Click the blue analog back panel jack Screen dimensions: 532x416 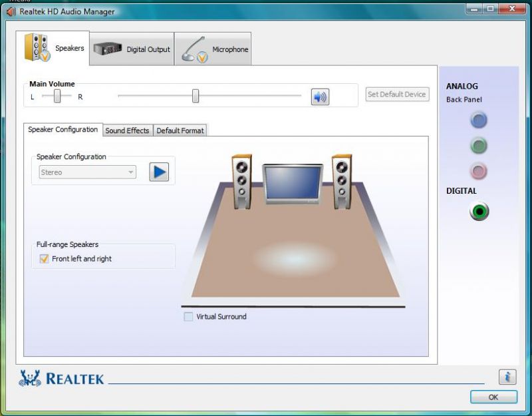(x=478, y=120)
